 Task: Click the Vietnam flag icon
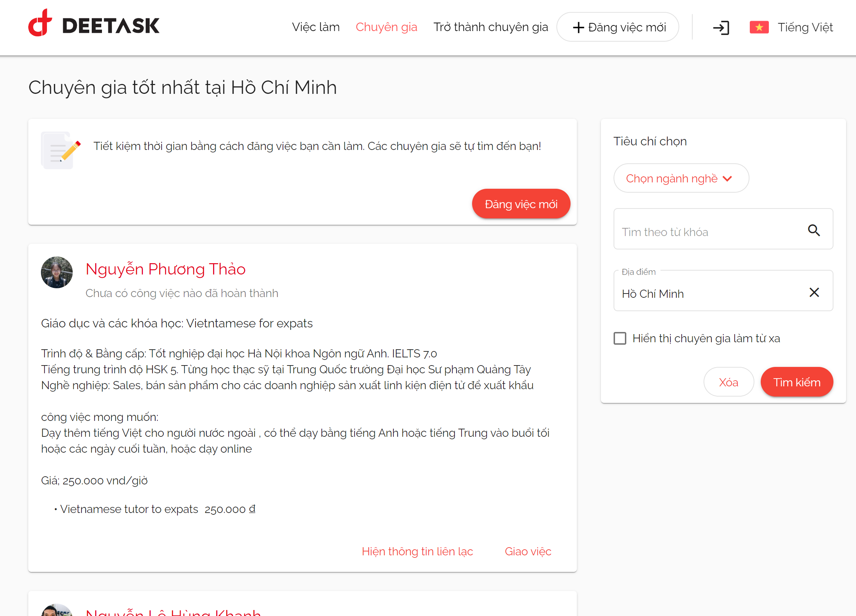(759, 28)
